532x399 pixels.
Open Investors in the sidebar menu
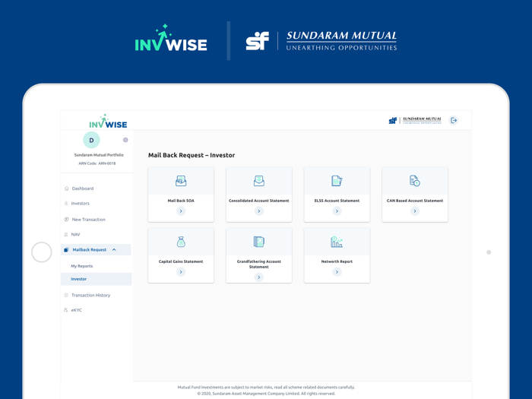coord(80,203)
